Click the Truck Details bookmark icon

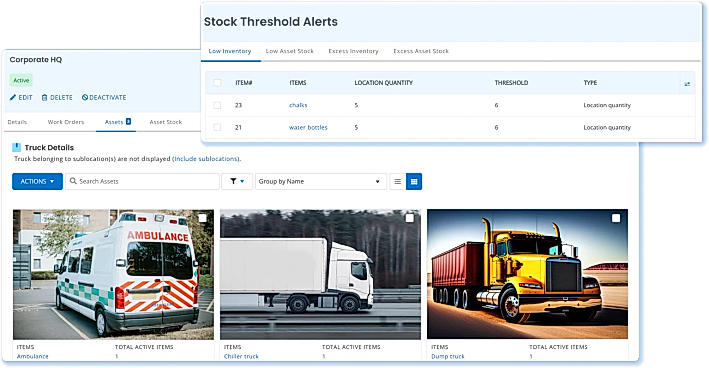point(16,147)
